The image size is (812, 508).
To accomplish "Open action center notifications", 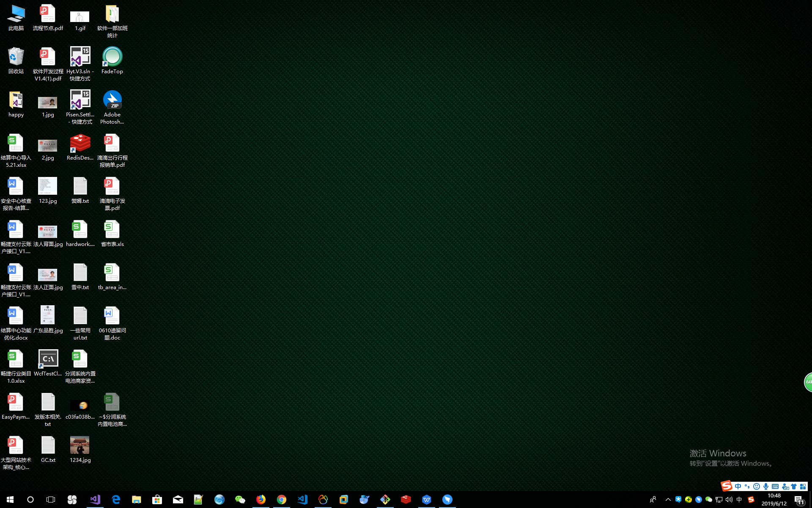I will point(799,500).
